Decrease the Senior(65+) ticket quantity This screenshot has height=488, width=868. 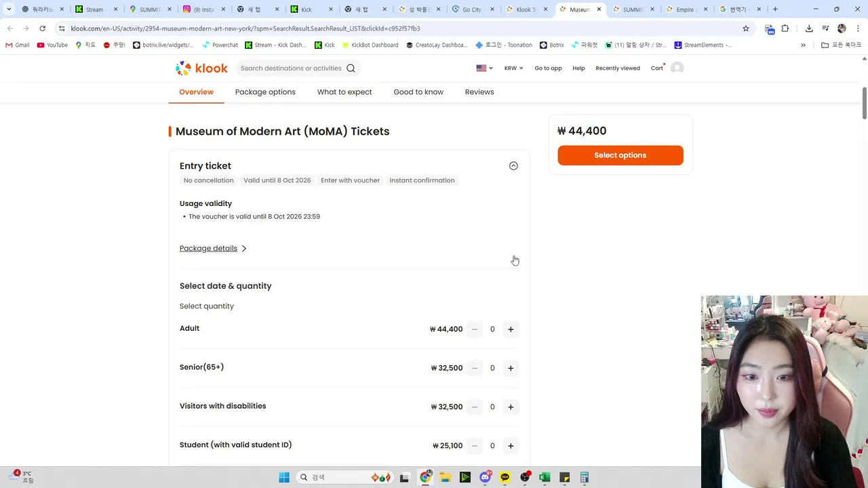(x=475, y=368)
